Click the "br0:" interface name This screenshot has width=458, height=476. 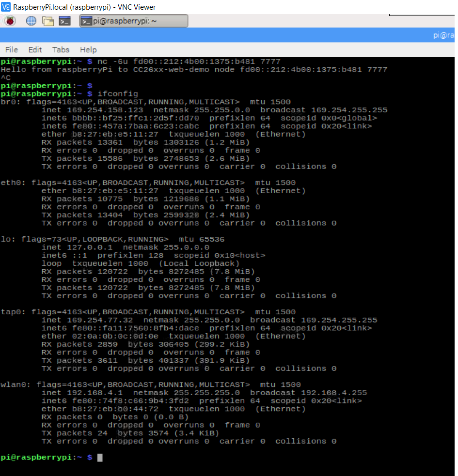(11, 102)
